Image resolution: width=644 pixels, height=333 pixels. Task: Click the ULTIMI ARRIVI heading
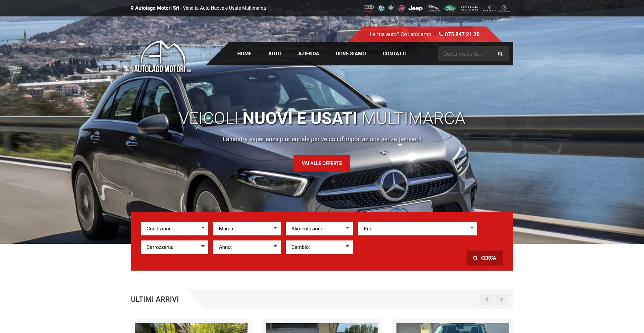tap(155, 299)
